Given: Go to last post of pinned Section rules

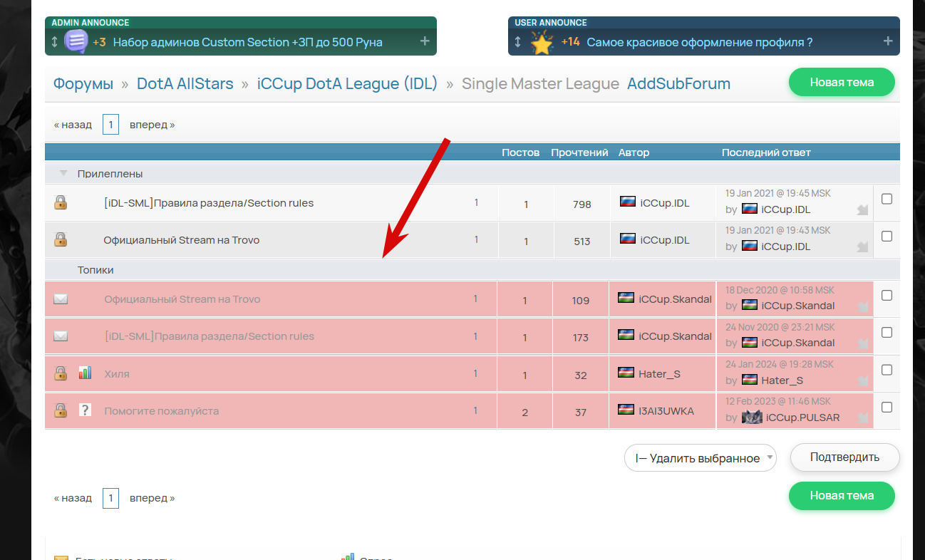Looking at the screenshot, I should [x=862, y=209].
